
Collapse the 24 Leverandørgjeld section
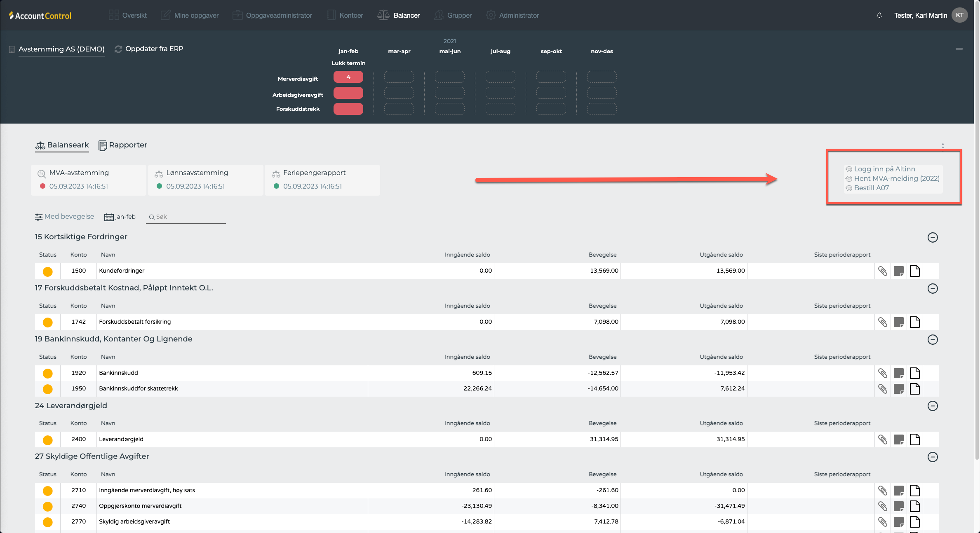(932, 406)
